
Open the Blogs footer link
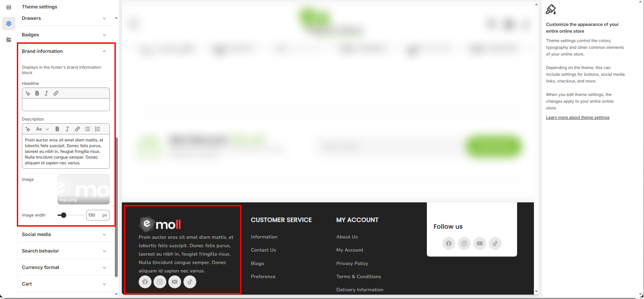(258, 263)
